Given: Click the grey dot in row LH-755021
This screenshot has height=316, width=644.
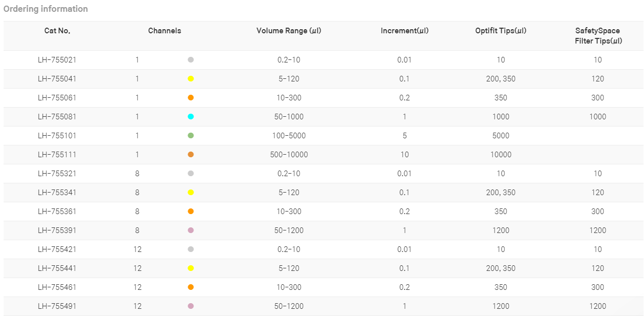Looking at the screenshot, I should pos(190,60).
